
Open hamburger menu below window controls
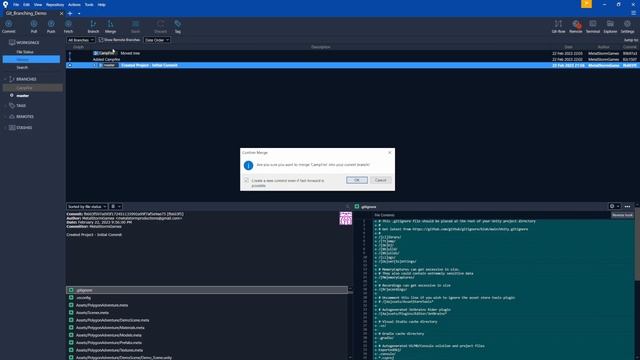[633, 13]
